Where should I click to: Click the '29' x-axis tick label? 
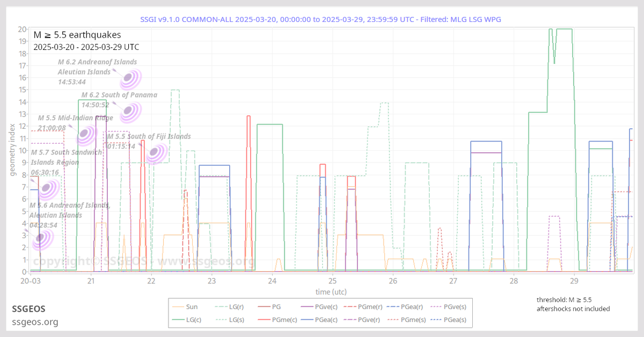(574, 281)
